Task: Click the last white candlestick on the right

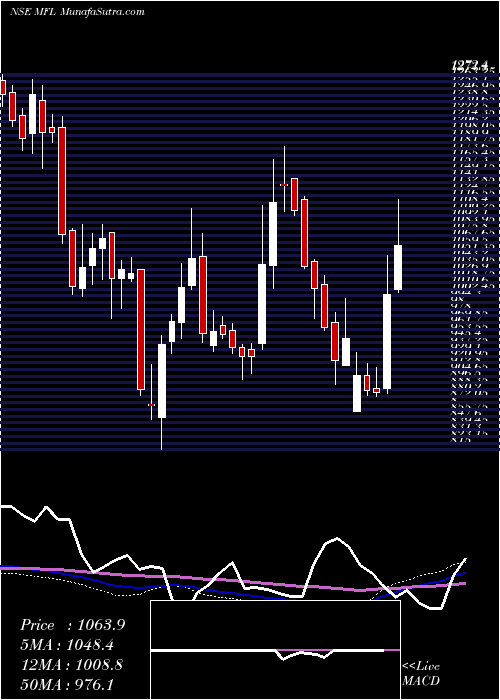Action: point(398,267)
